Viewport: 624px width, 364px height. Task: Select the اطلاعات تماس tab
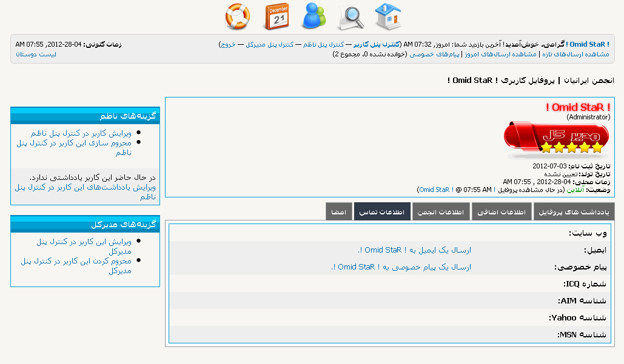click(x=382, y=212)
